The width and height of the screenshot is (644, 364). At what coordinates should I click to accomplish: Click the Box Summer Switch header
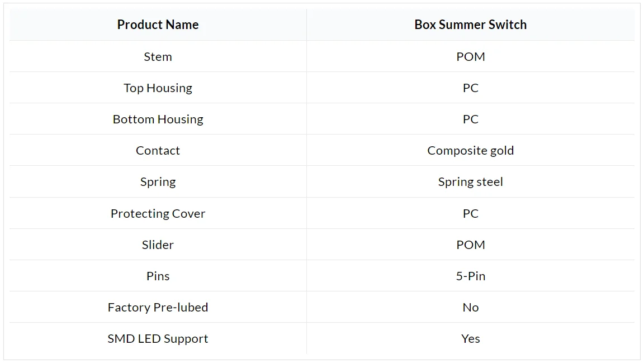coord(470,25)
